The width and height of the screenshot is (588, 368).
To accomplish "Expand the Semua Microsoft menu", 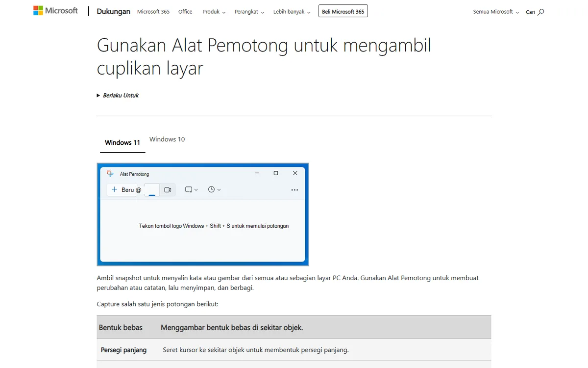I will tap(496, 12).
